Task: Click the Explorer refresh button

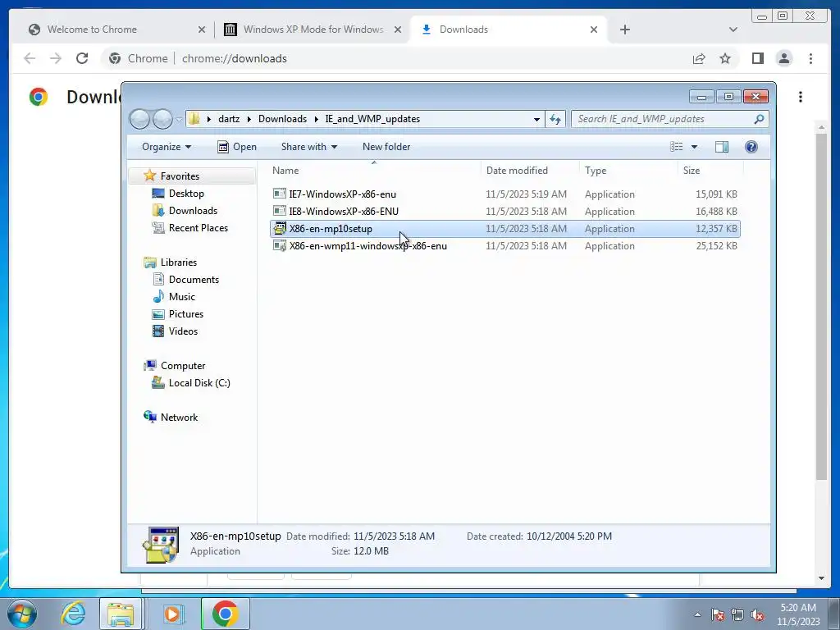Action: [555, 119]
